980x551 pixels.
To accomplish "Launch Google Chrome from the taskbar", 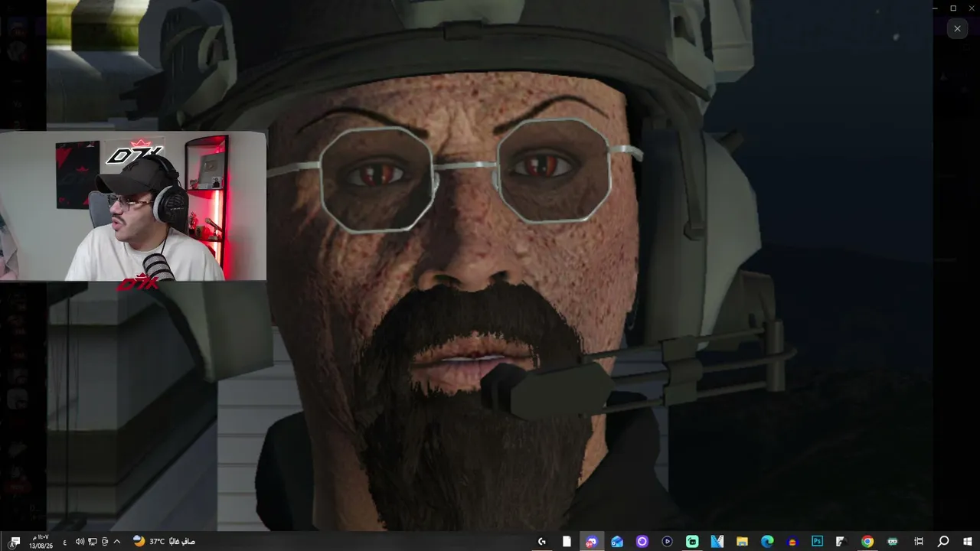I will pyautogui.click(x=867, y=542).
